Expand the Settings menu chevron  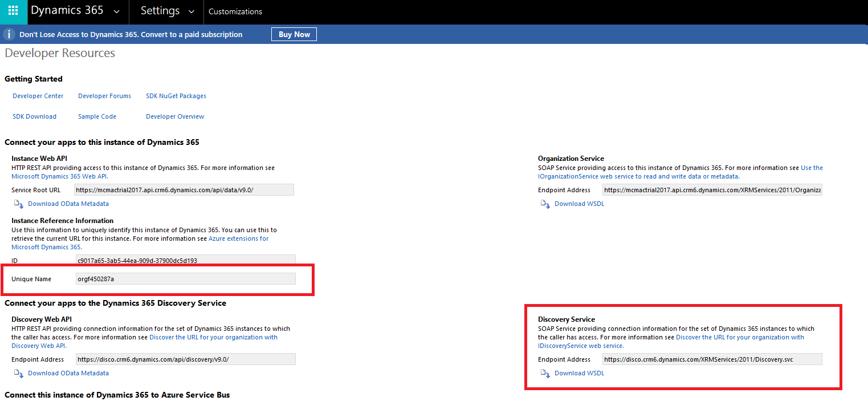coord(191,11)
